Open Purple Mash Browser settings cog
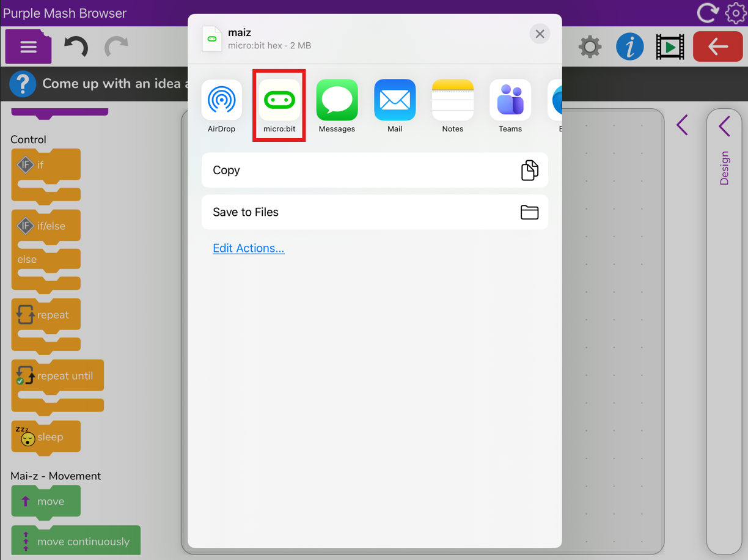Screen dimensions: 748x560 pyautogui.click(x=735, y=13)
